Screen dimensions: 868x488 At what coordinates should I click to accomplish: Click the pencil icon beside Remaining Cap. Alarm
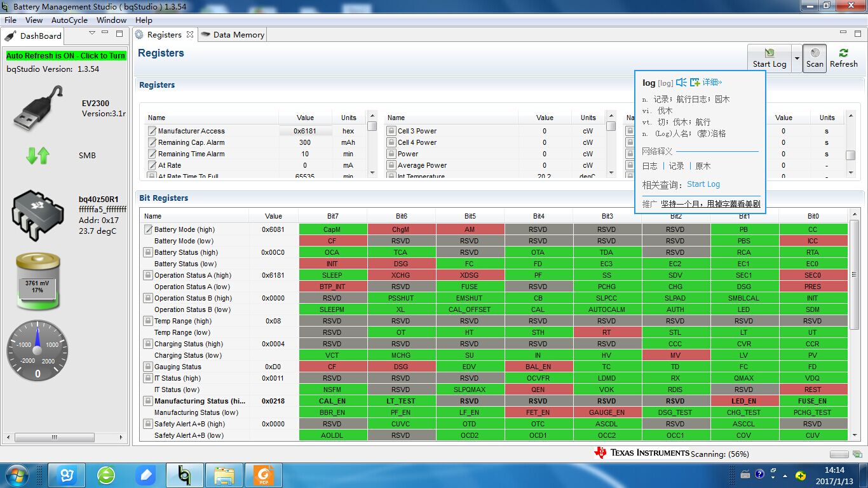[x=152, y=142]
